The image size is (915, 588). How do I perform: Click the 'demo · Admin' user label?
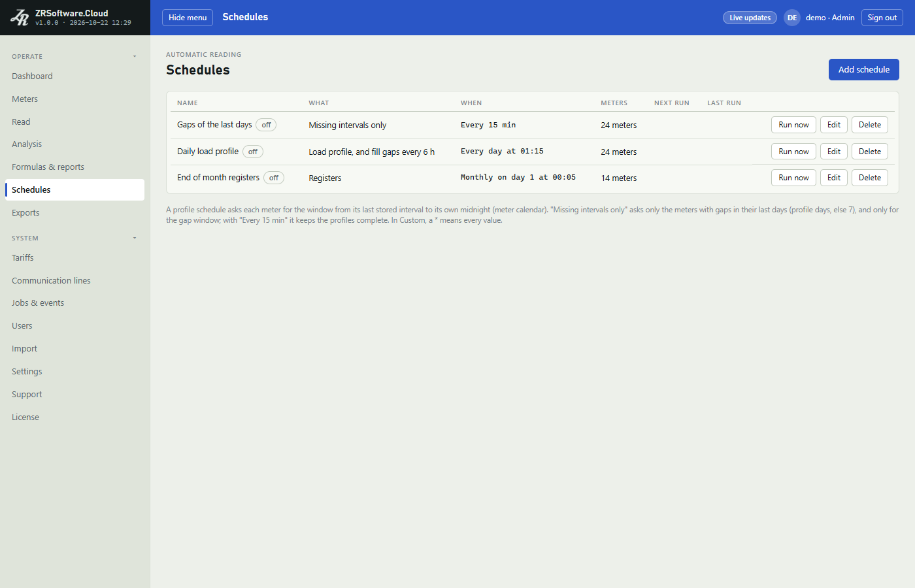click(x=830, y=18)
